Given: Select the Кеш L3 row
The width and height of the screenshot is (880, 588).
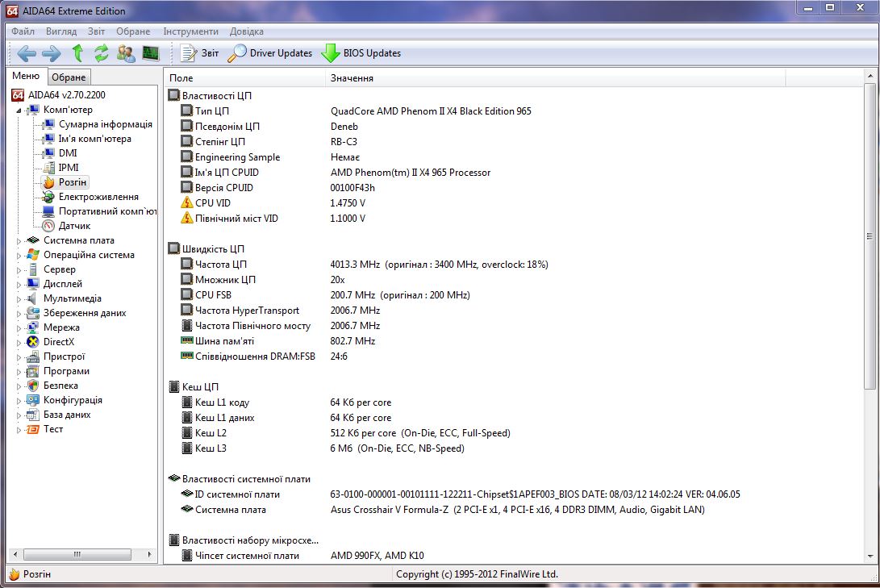Looking at the screenshot, I should point(514,448).
